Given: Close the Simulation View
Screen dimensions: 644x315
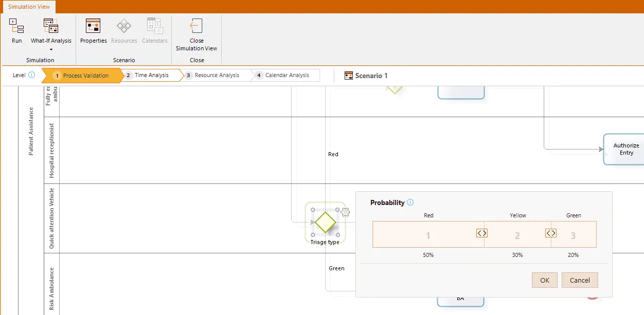Looking at the screenshot, I should coord(196,34).
